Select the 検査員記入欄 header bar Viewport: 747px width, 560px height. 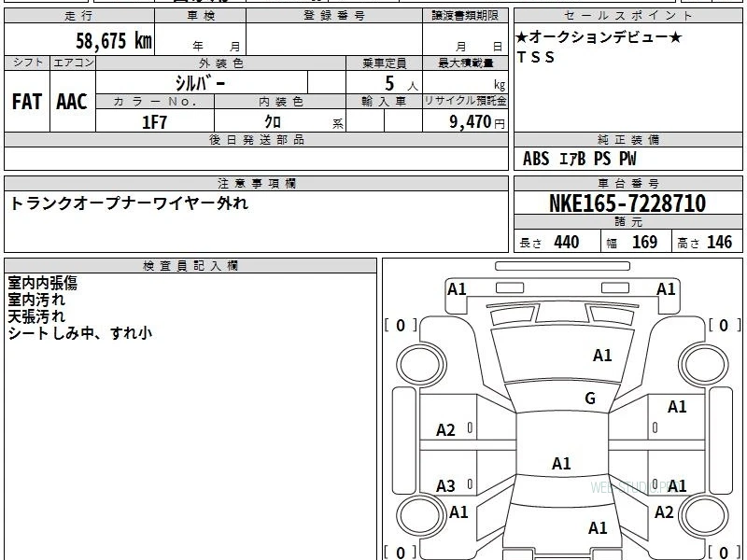[x=190, y=266]
